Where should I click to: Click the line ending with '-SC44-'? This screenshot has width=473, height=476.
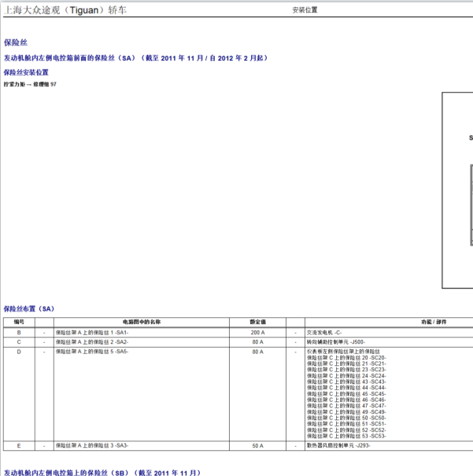pos(346,388)
